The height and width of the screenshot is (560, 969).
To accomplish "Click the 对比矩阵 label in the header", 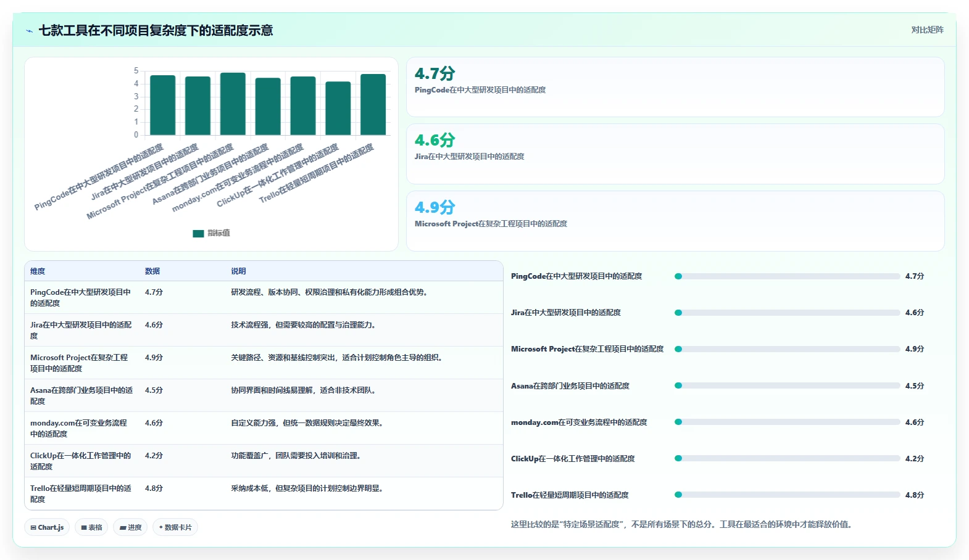I will 927,30.
